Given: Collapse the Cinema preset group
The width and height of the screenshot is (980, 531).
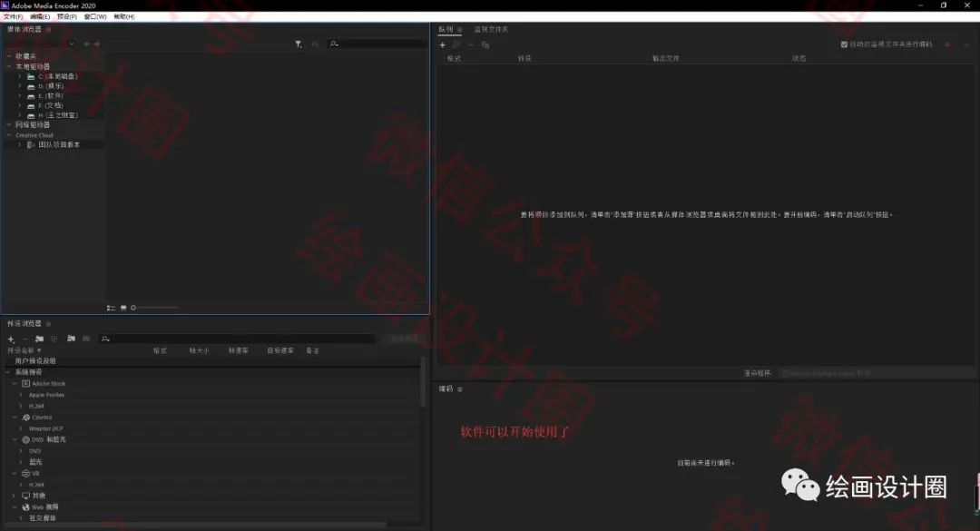Looking at the screenshot, I should pos(15,418).
